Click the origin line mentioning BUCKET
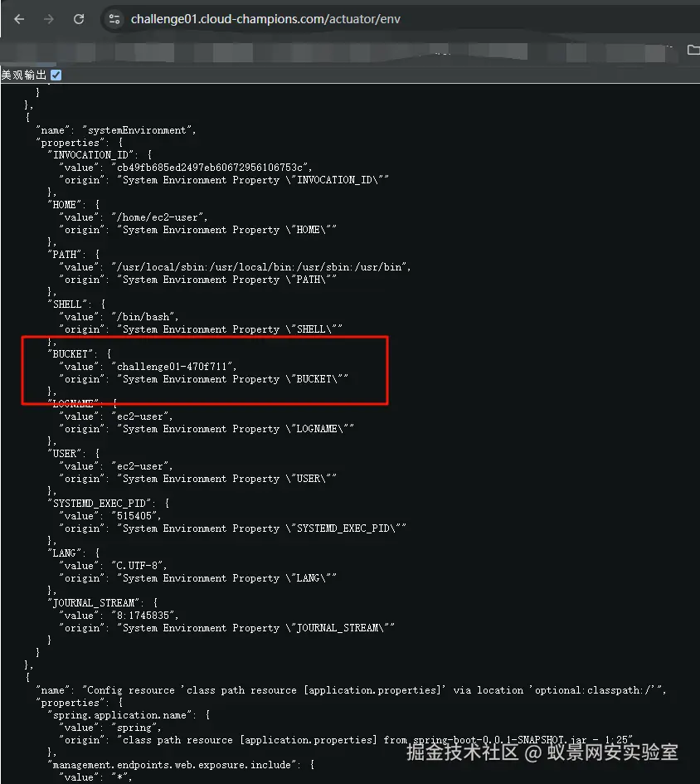The image size is (700, 784). click(x=203, y=379)
